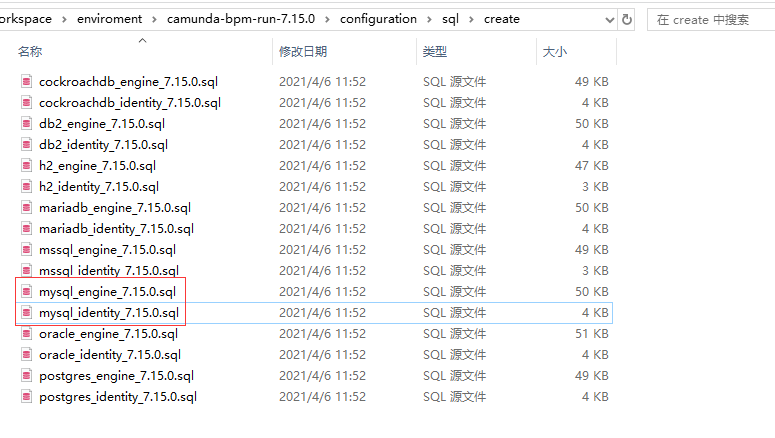This screenshot has width=775, height=438.
Task: Select file name mariadb_identity_7.15.0.sql
Action: (117, 228)
